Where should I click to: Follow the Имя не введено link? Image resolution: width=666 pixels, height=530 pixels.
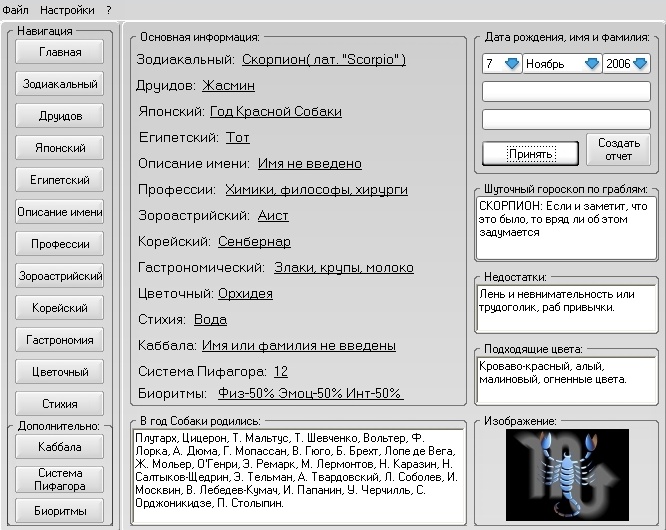click(310, 164)
